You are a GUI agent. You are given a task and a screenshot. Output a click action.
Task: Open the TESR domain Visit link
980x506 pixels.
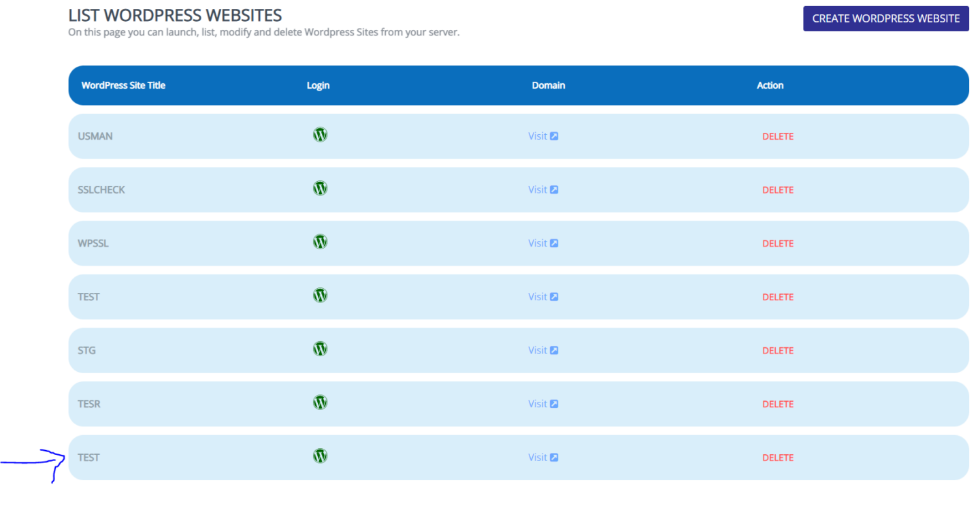click(542, 404)
